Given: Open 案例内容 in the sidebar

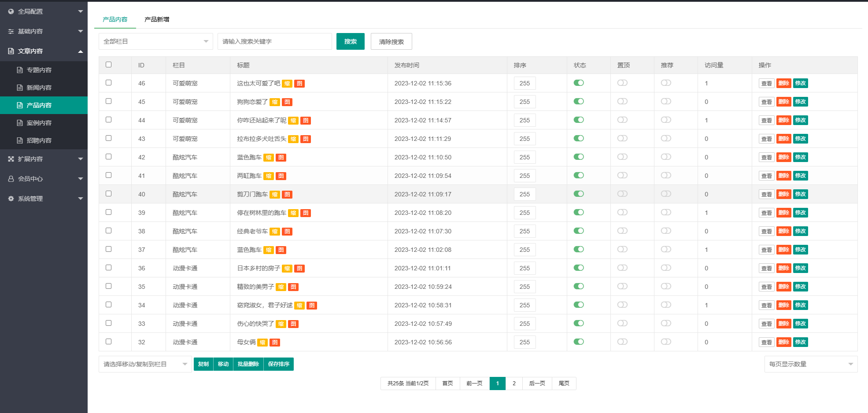Looking at the screenshot, I should point(39,123).
